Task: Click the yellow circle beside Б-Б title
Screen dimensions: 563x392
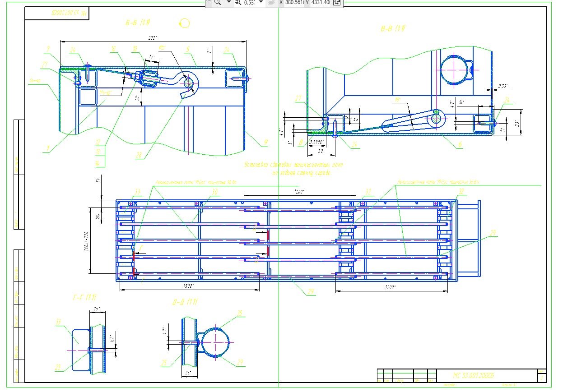Action: [x=184, y=23]
